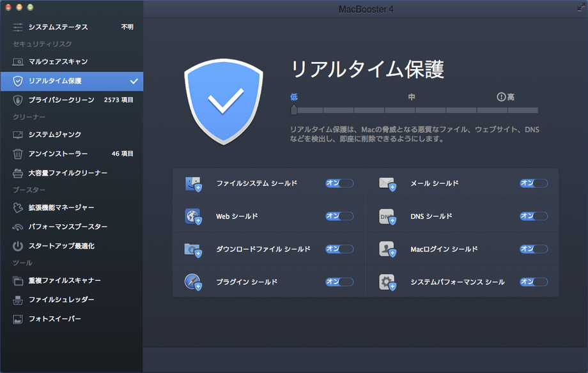Image resolution: width=588 pixels, height=373 pixels.
Task: Click the スタートアップ最適化 power icon
Action: tap(18, 246)
